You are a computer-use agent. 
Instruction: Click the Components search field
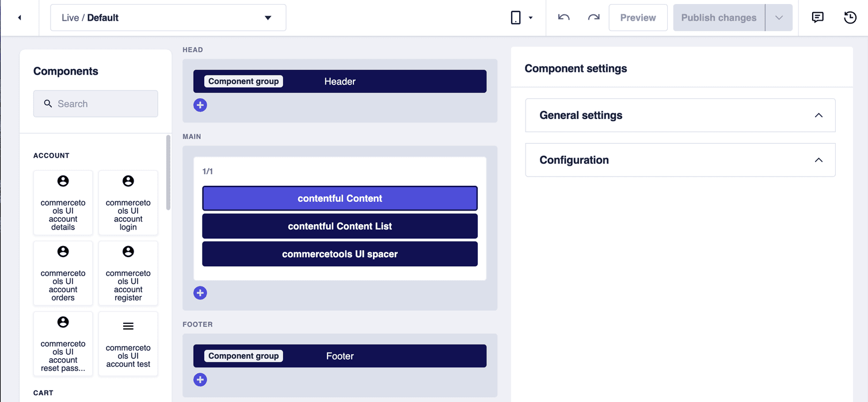(95, 104)
